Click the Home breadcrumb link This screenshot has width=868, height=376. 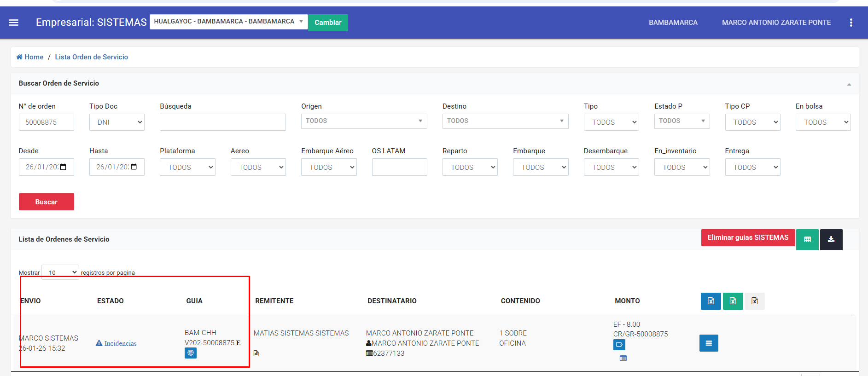[x=30, y=57]
